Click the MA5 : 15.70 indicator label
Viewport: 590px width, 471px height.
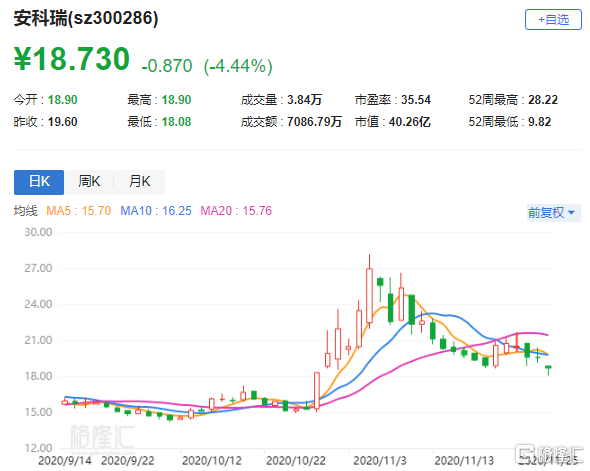pyautogui.click(x=78, y=211)
